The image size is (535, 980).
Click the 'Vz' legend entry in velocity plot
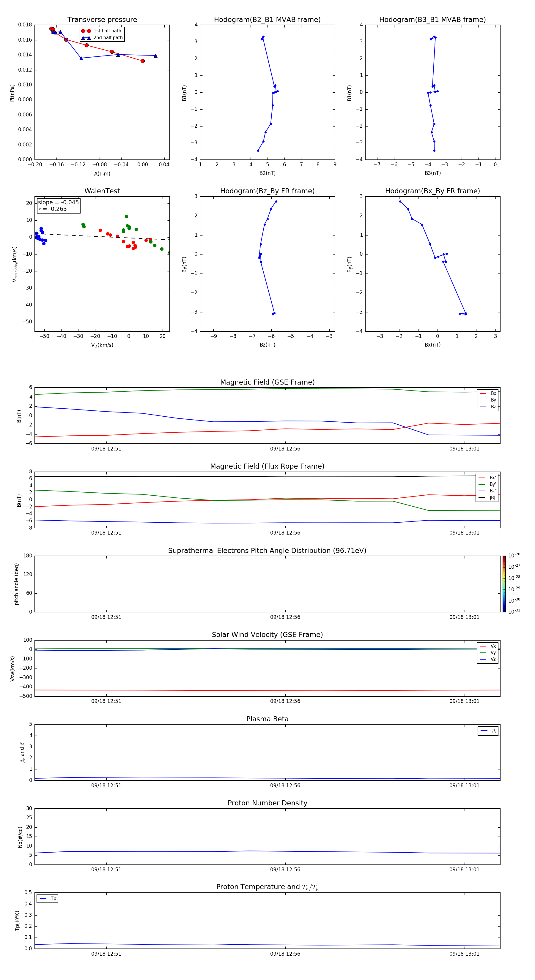(x=488, y=659)
